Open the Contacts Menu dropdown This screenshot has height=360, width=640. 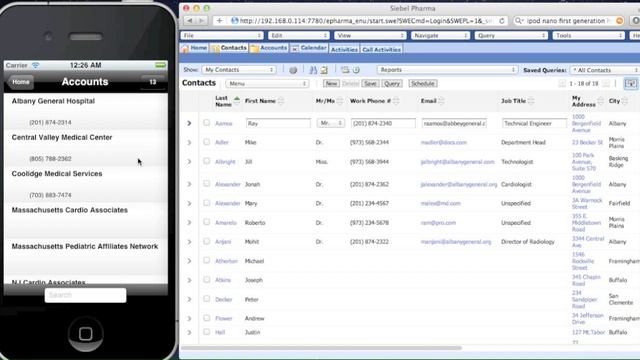[x=267, y=84]
